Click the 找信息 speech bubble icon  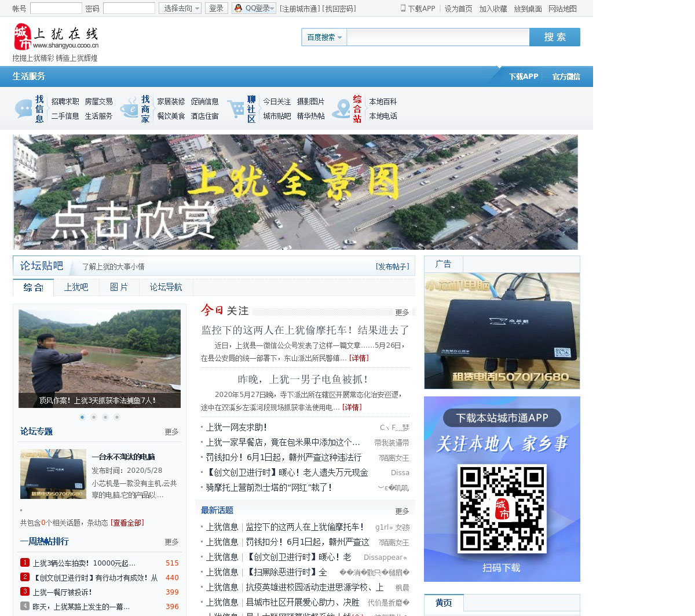[23, 108]
